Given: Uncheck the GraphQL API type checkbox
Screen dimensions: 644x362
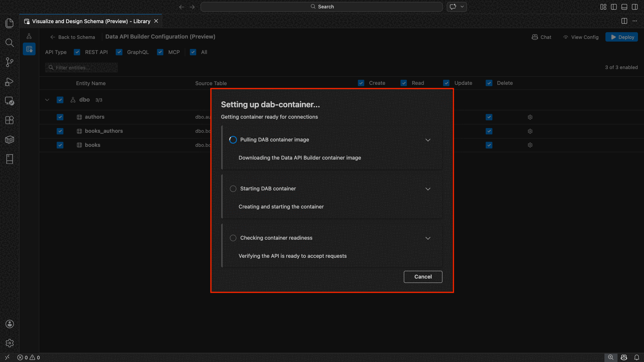Looking at the screenshot, I should pos(119,52).
